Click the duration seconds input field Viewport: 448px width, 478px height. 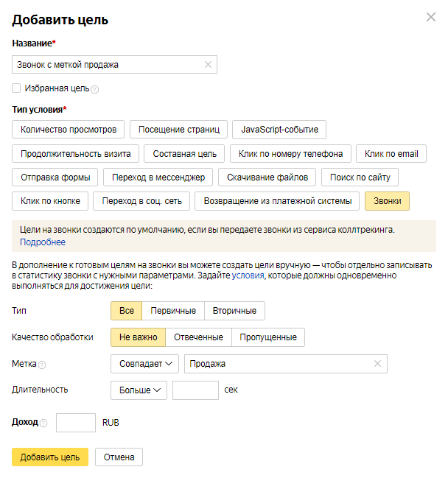coord(195,390)
